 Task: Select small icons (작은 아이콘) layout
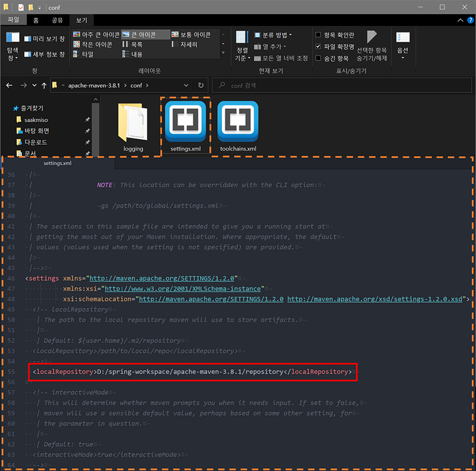coord(92,44)
